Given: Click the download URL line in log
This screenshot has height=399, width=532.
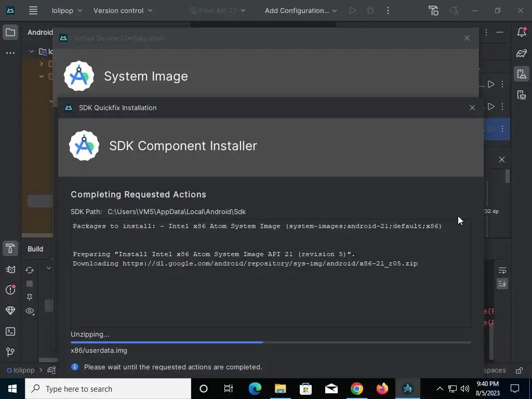Looking at the screenshot, I should pyautogui.click(x=245, y=263).
